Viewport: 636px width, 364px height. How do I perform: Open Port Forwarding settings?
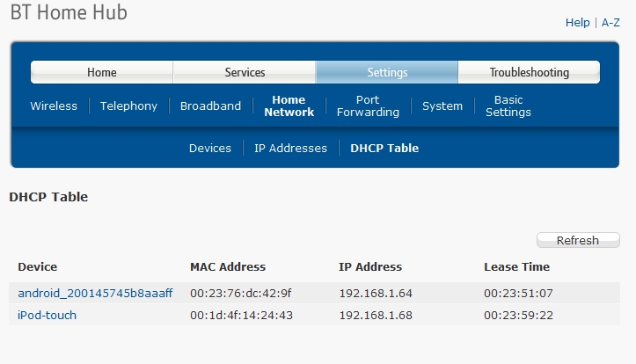(368, 106)
